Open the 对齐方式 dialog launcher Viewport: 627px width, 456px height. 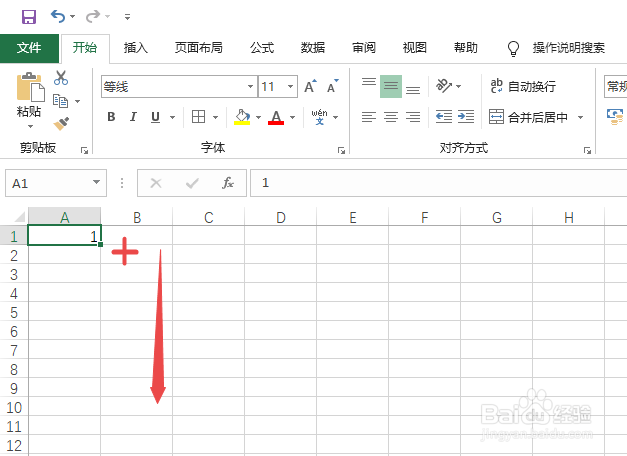pyautogui.click(x=587, y=150)
